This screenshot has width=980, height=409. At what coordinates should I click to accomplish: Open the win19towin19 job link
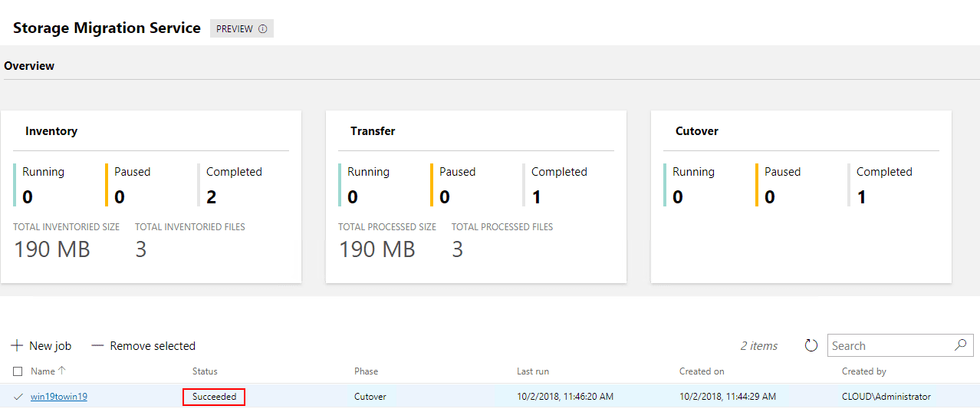59,397
